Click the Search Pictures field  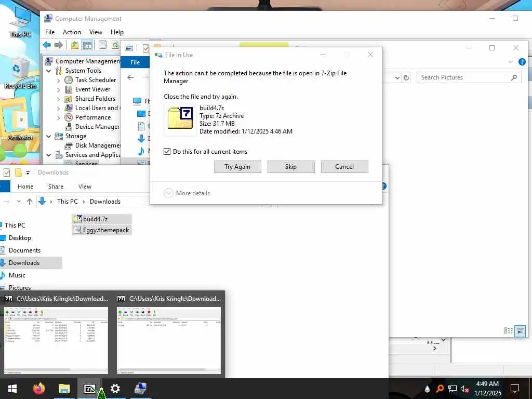click(x=469, y=77)
